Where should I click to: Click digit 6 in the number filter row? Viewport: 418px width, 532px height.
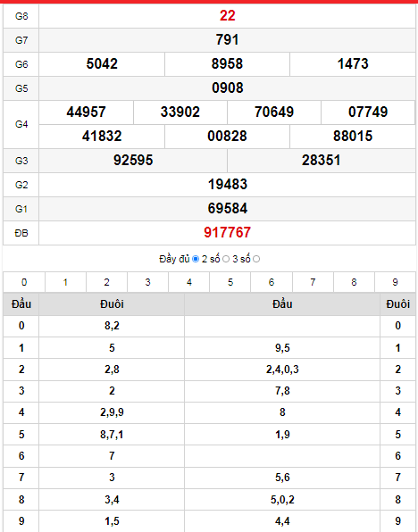point(272,282)
